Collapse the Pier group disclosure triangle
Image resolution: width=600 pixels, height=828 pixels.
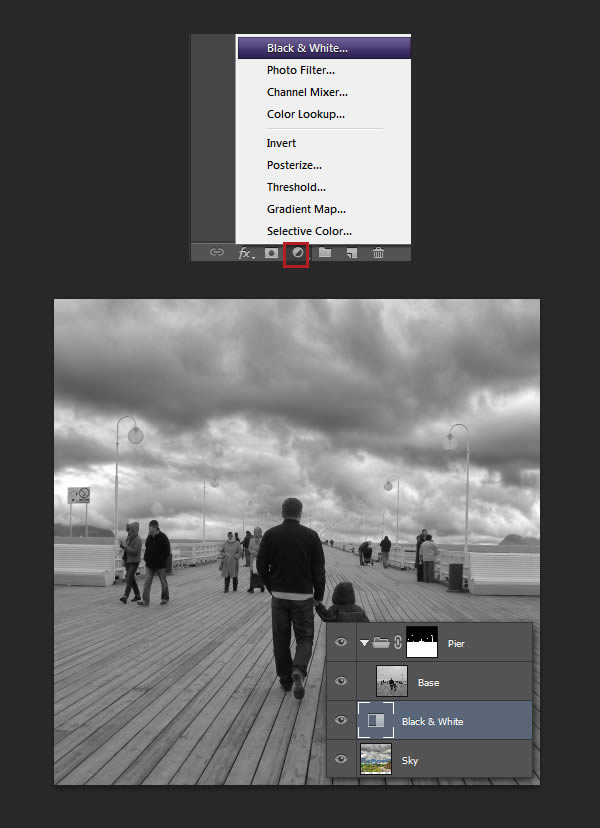pos(364,643)
